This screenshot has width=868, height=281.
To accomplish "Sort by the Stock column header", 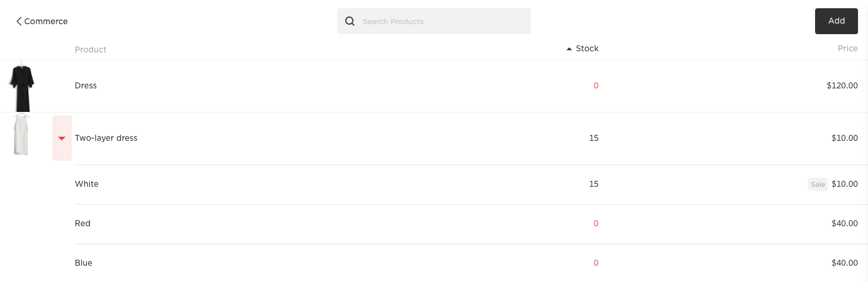I will pos(587,49).
